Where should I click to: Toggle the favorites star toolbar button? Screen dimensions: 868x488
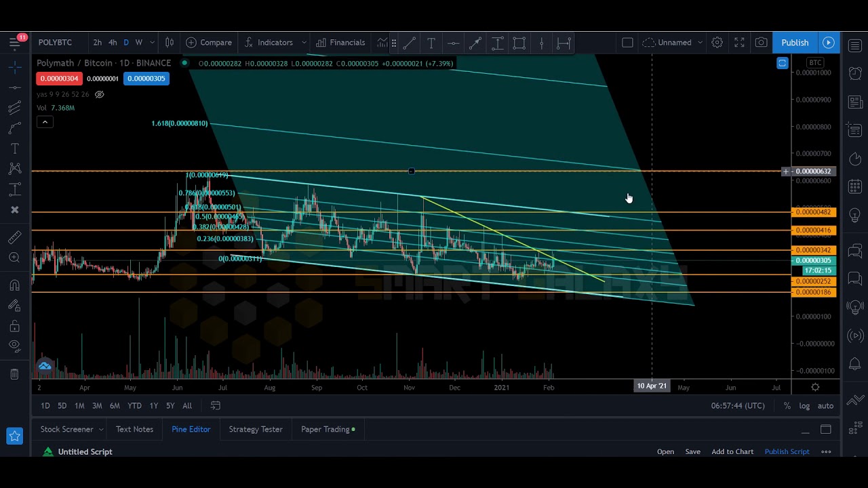14,436
